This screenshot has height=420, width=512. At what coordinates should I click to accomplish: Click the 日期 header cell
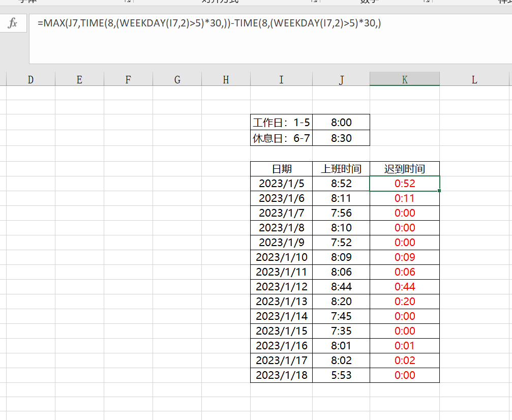(281, 169)
